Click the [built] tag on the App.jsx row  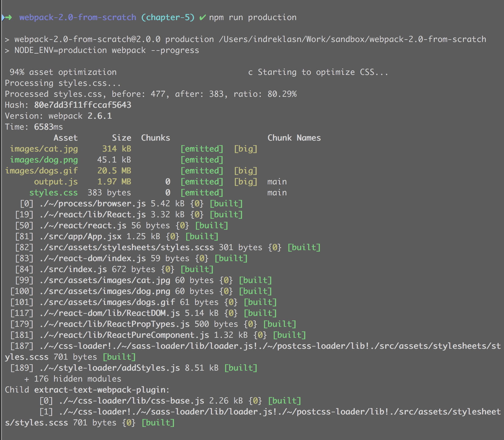click(x=202, y=236)
